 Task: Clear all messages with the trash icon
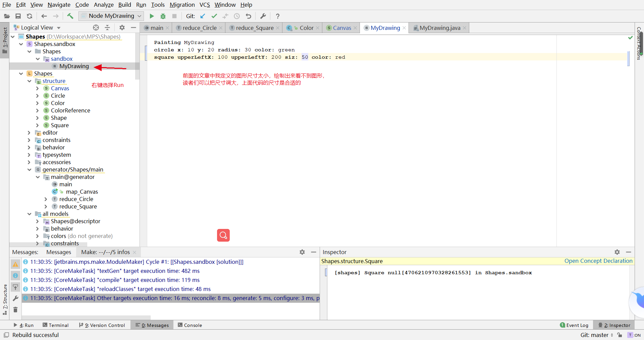pos(15,310)
